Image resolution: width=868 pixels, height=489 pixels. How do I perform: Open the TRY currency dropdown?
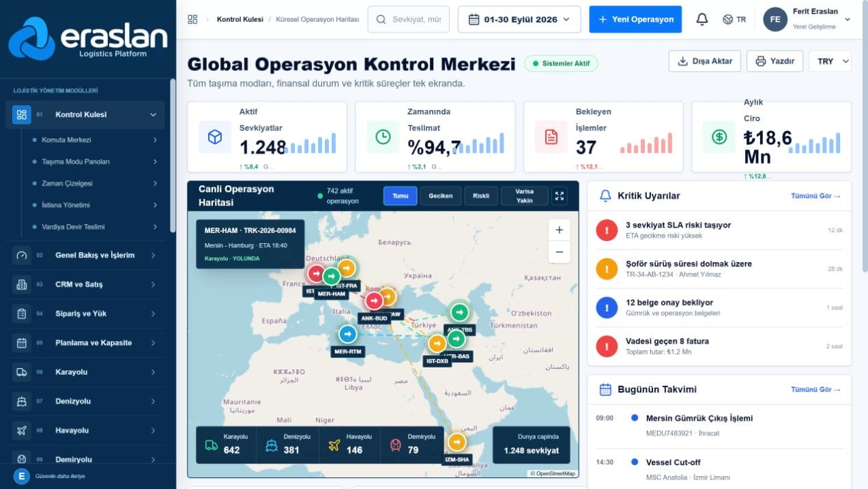(x=830, y=61)
